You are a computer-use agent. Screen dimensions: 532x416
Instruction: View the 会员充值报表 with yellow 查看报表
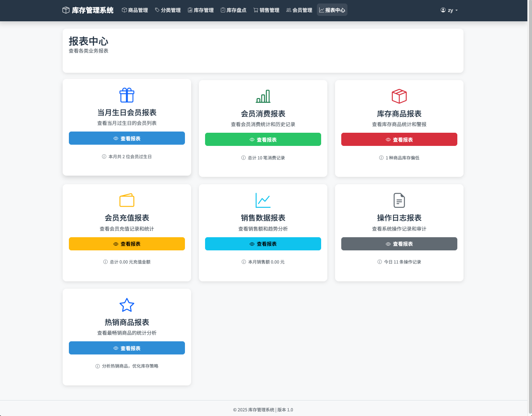127,244
